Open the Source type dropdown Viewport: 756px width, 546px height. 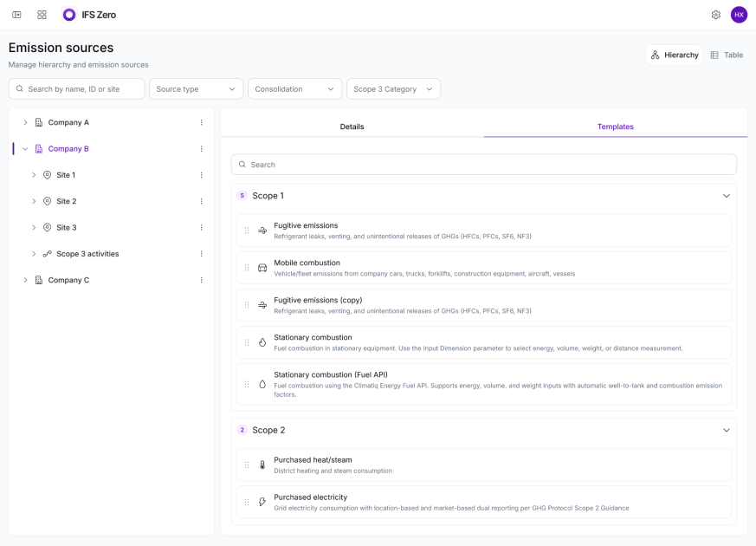[196, 89]
